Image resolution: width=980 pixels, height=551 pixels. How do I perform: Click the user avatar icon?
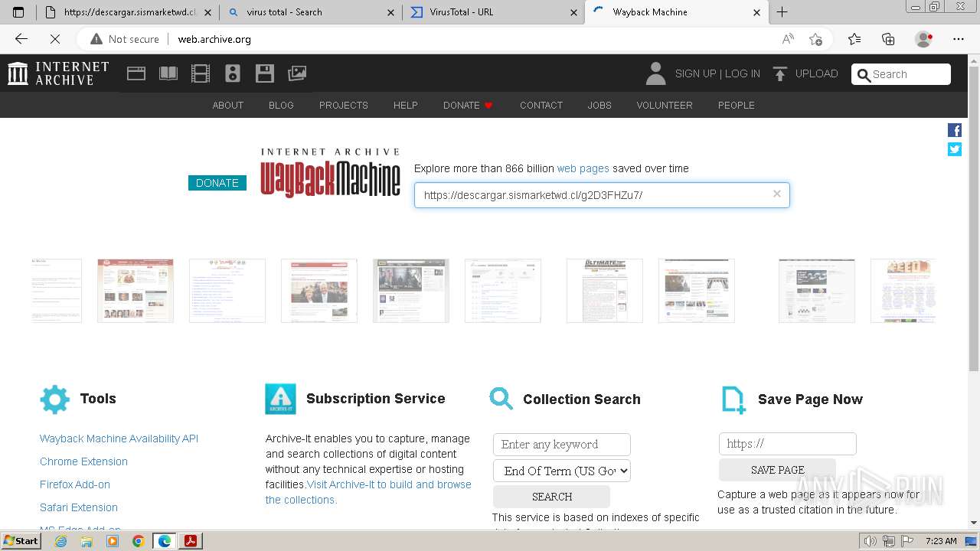(x=655, y=73)
